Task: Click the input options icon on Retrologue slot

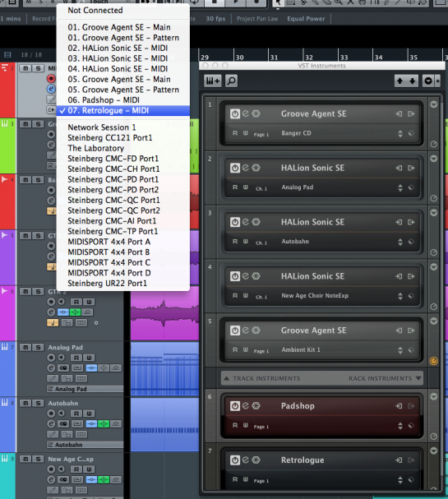Action: (x=399, y=460)
